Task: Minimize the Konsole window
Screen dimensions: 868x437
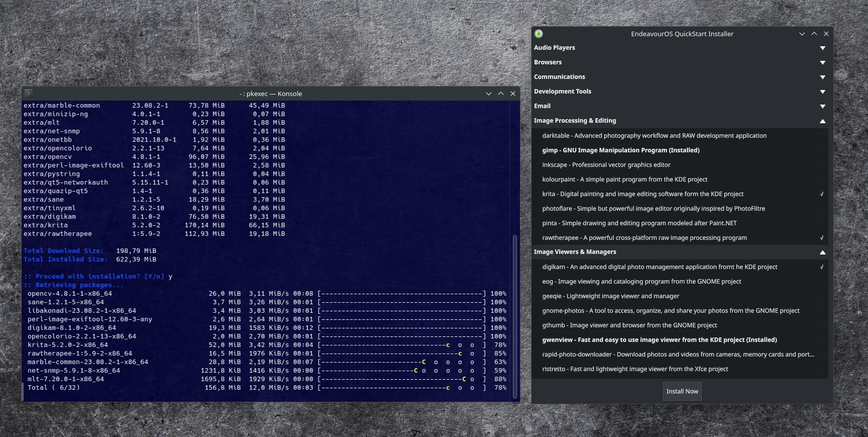Action: coord(489,94)
